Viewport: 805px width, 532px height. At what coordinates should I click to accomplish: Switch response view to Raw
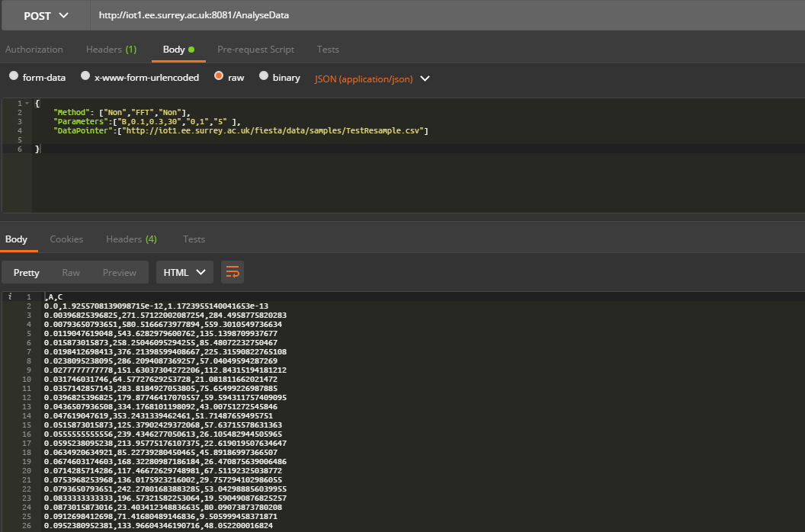pos(71,273)
